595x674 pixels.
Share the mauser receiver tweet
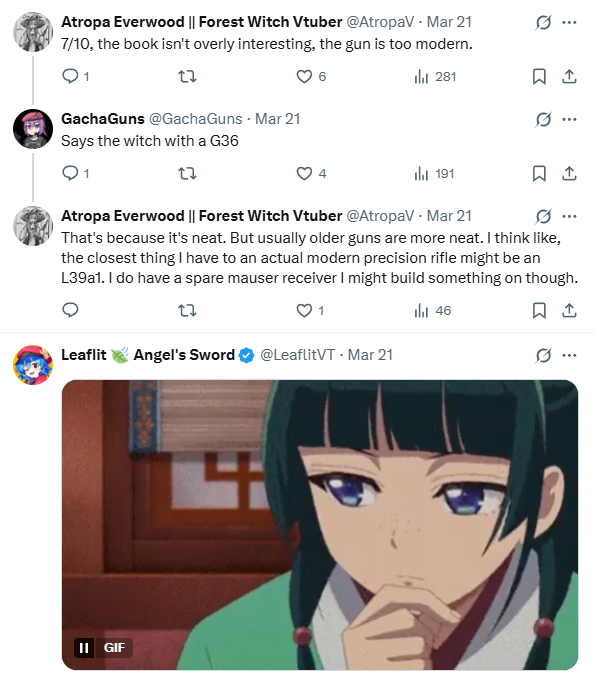click(569, 310)
